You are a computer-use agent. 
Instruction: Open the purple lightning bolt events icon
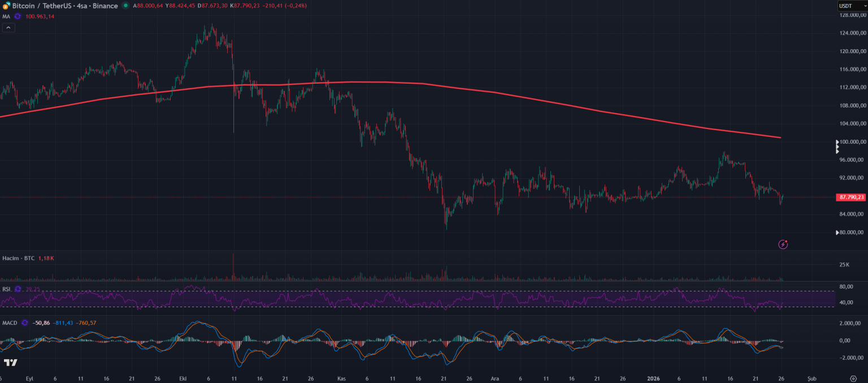(783, 244)
